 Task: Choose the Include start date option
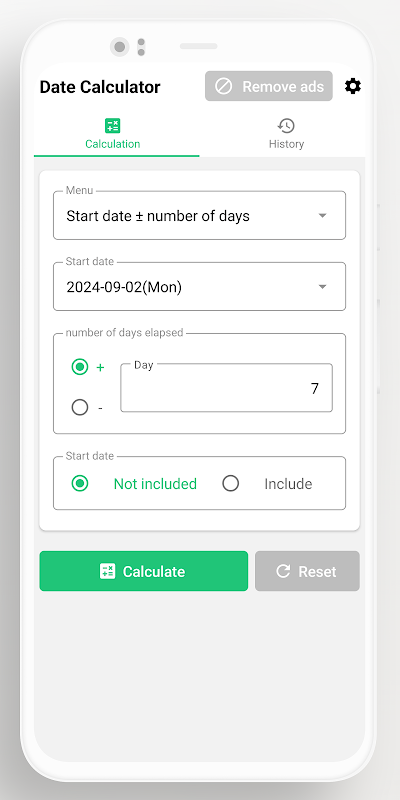point(231,483)
